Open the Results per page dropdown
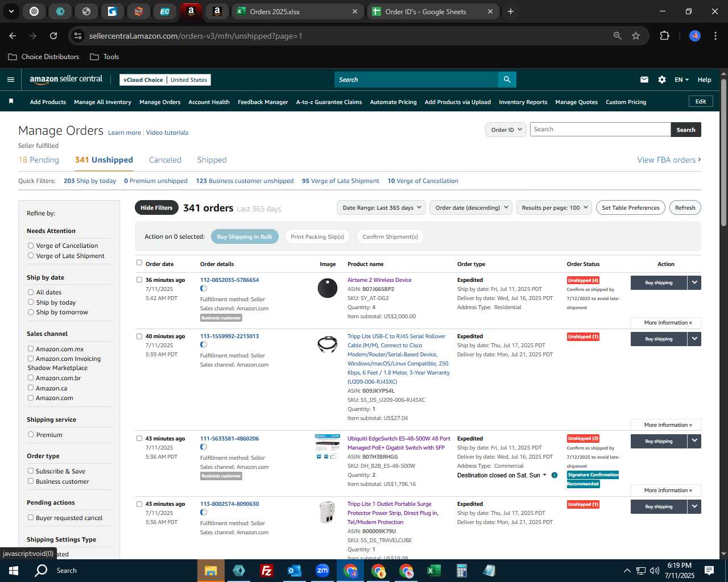The height and width of the screenshot is (582, 728). 555,207
